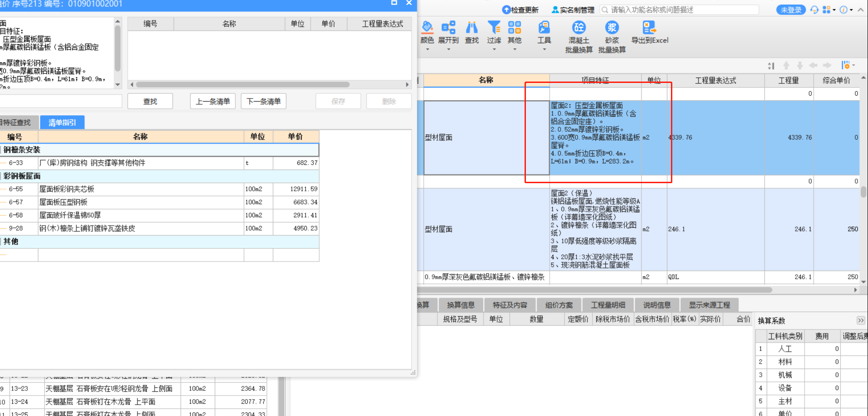Screen dimensions: 868x416
Task: Click the four-squares apps icon in title bar
Action: [826, 10]
